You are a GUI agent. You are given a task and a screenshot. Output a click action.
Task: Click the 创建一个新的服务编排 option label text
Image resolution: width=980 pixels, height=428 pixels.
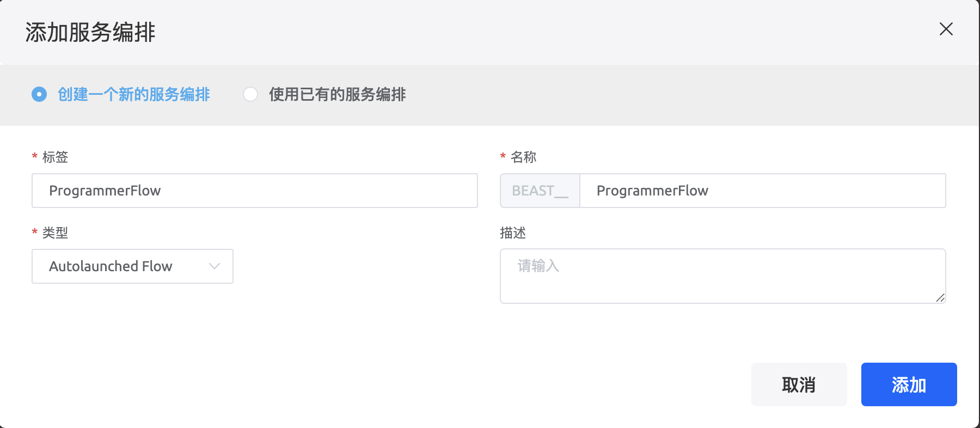[x=134, y=94]
